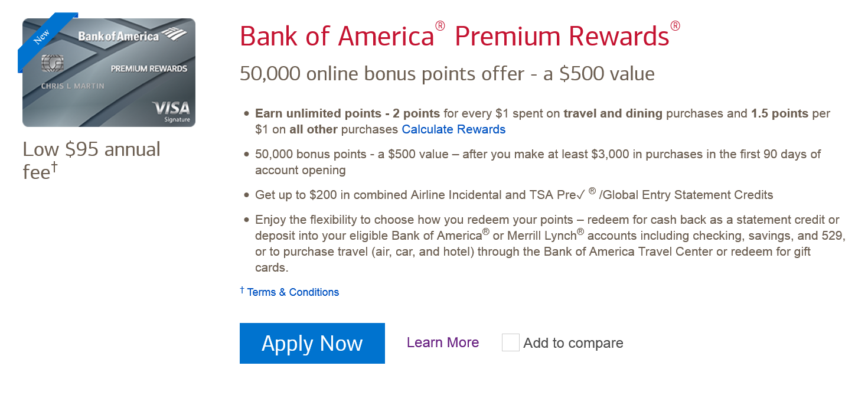Click the TSA Pre checkmark symbol
The width and height of the screenshot is (868, 408).
click(579, 194)
